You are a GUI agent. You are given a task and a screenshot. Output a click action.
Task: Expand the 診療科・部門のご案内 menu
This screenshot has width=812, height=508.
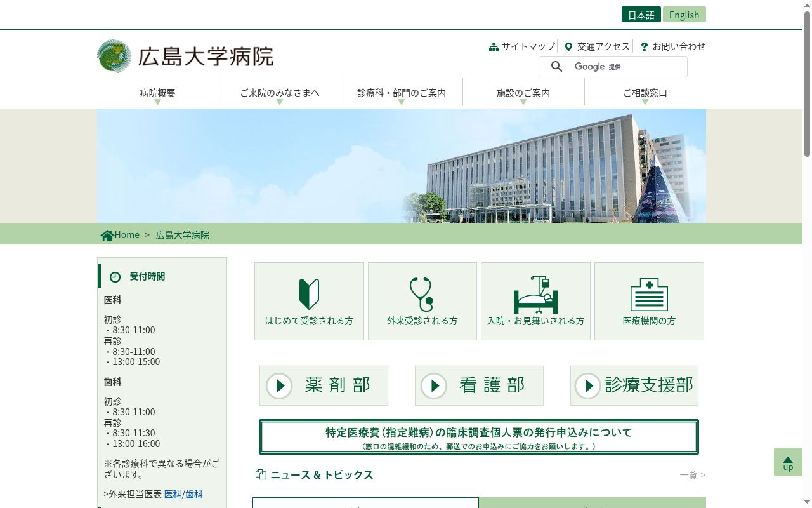click(402, 93)
